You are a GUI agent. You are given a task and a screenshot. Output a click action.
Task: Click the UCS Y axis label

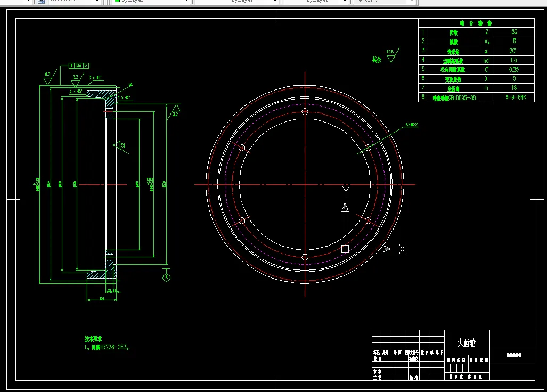coord(346,191)
